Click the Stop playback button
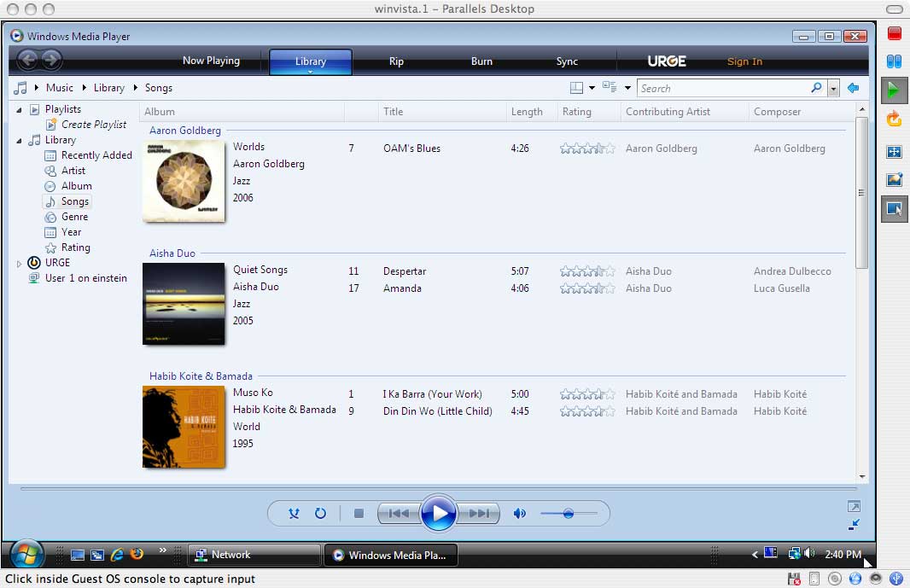This screenshot has width=910, height=588. pos(359,514)
